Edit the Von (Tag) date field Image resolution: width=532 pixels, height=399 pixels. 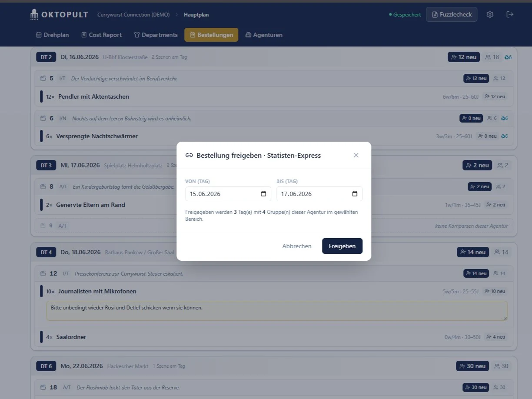pyautogui.click(x=228, y=194)
